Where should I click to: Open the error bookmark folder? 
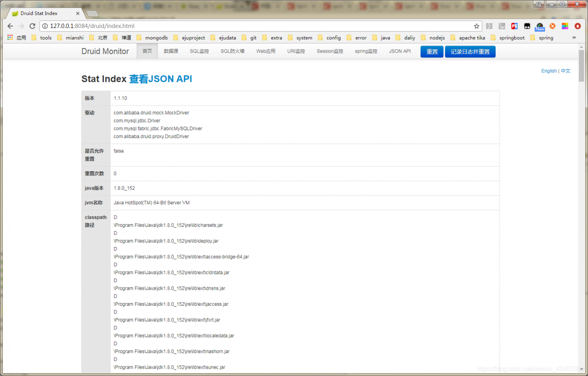pyautogui.click(x=356, y=38)
